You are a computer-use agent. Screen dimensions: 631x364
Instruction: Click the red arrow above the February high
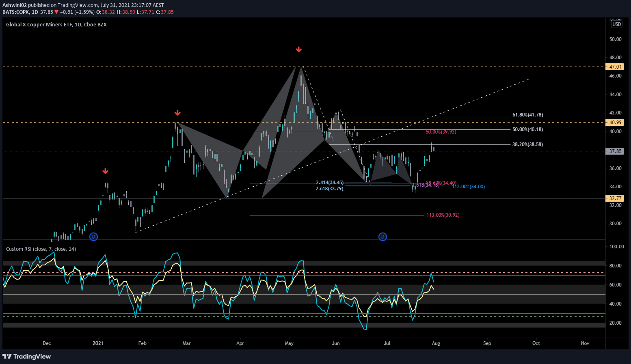tap(177, 113)
